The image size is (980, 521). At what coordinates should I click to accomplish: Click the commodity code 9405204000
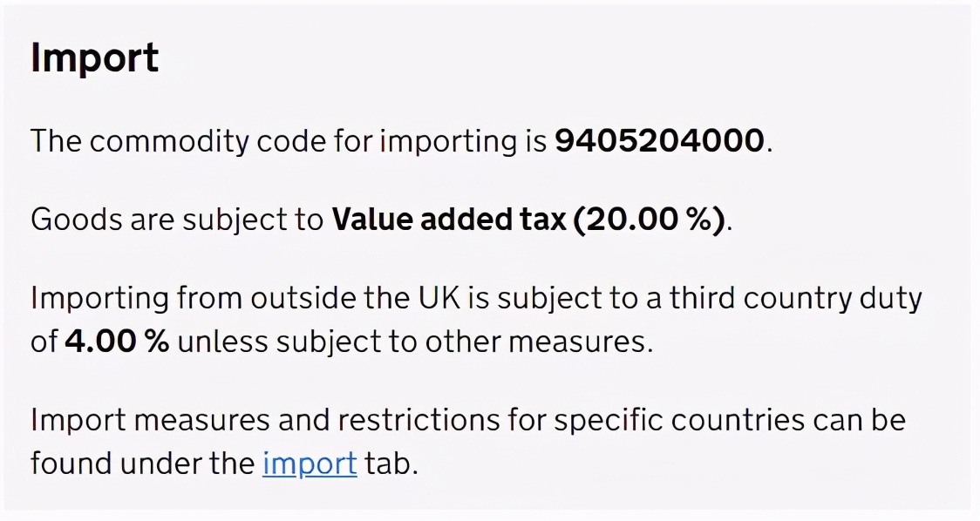(659, 140)
